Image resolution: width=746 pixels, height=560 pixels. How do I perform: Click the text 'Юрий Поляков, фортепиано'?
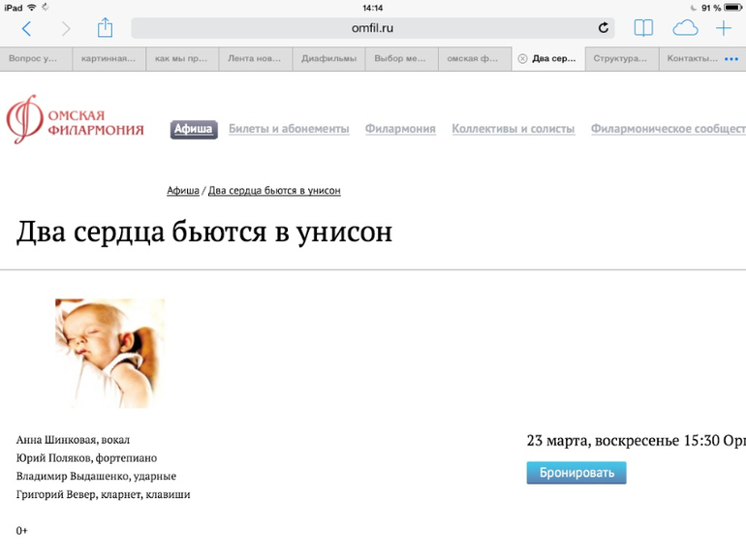point(86,457)
